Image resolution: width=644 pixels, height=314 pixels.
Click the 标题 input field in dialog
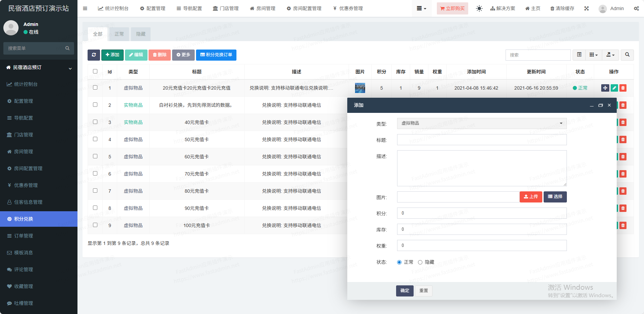(x=482, y=140)
